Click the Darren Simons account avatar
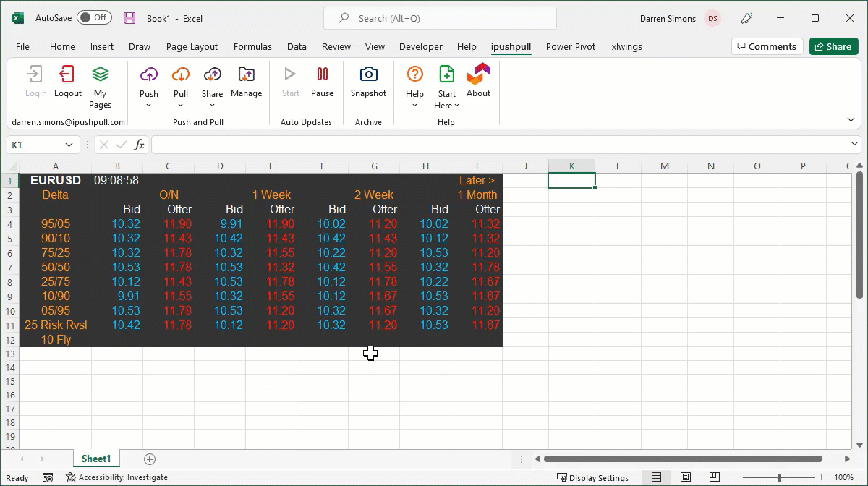Viewport: 868px width, 486px height. tap(713, 18)
